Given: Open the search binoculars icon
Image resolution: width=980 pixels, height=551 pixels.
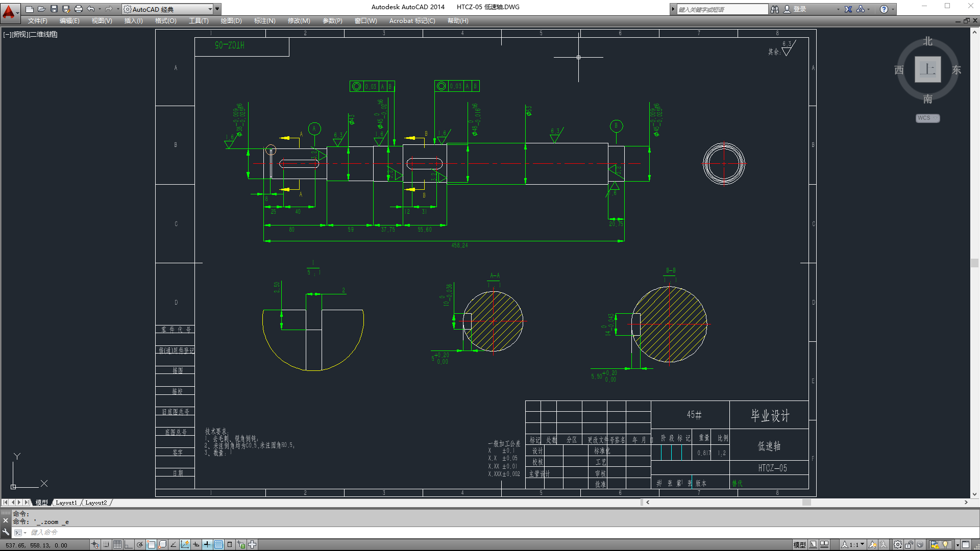Looking at the screenshot, I should tap(775, 9).
